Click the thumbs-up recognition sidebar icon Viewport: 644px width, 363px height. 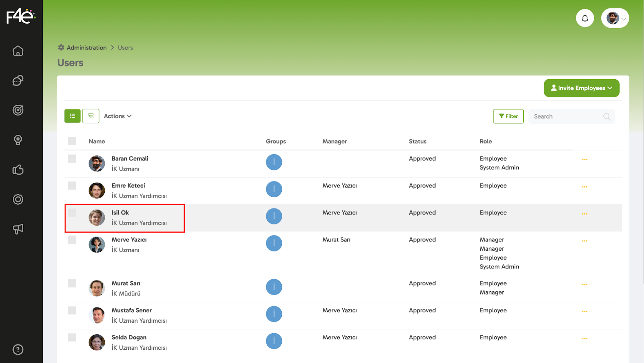coord(18,170)
